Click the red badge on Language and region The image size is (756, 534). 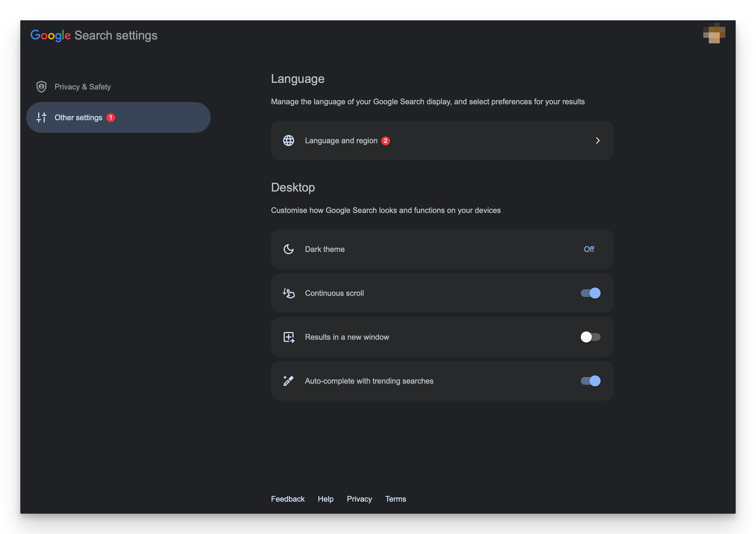[385, 140]
